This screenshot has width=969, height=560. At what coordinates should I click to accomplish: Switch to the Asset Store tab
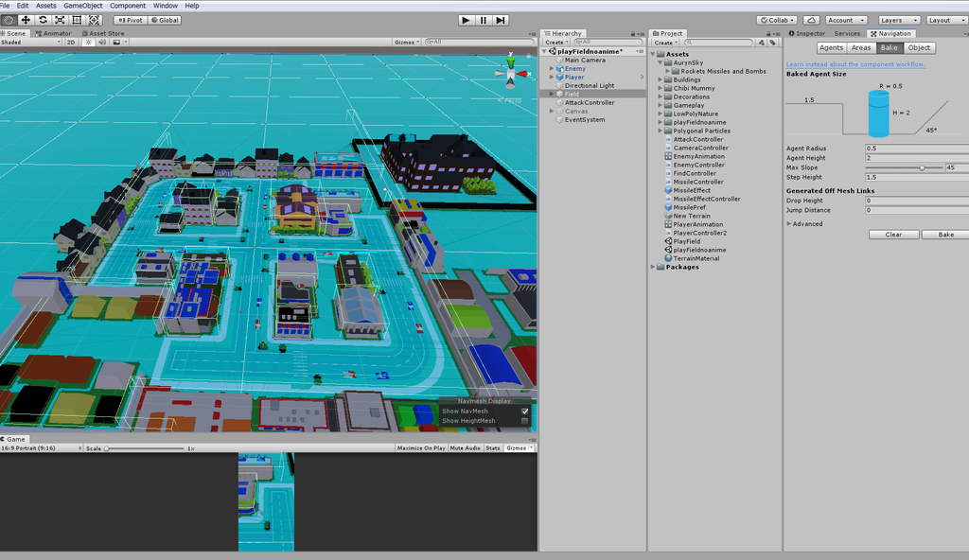(103, 33)
